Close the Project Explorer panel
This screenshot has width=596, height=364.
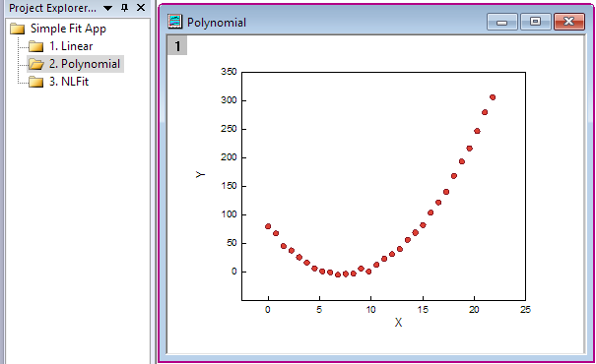click(141, 8)
